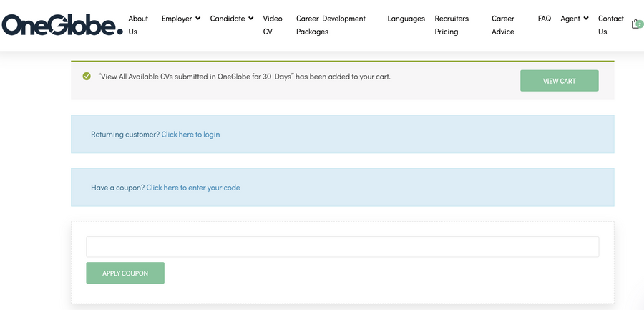
Task: Go to Contact Us
Action: tap(610, 25)
